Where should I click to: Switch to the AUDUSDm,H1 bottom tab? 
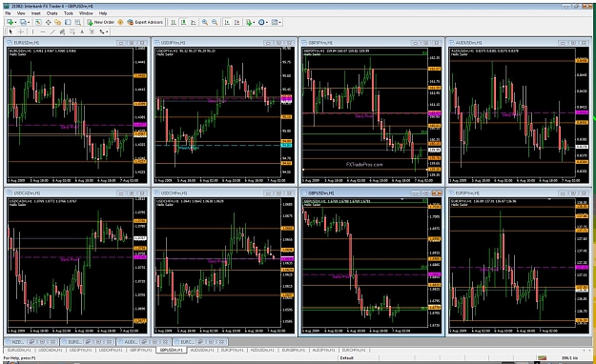coord(202,350)
